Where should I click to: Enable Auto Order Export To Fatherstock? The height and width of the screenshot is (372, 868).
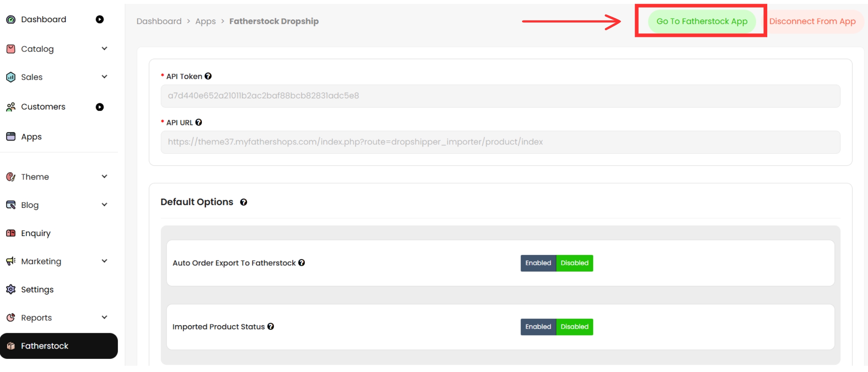[x=538, y=263]
